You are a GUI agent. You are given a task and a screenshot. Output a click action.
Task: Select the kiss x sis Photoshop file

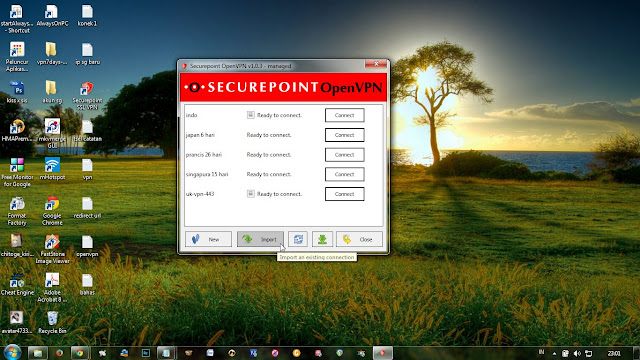[x=17, y=92]
